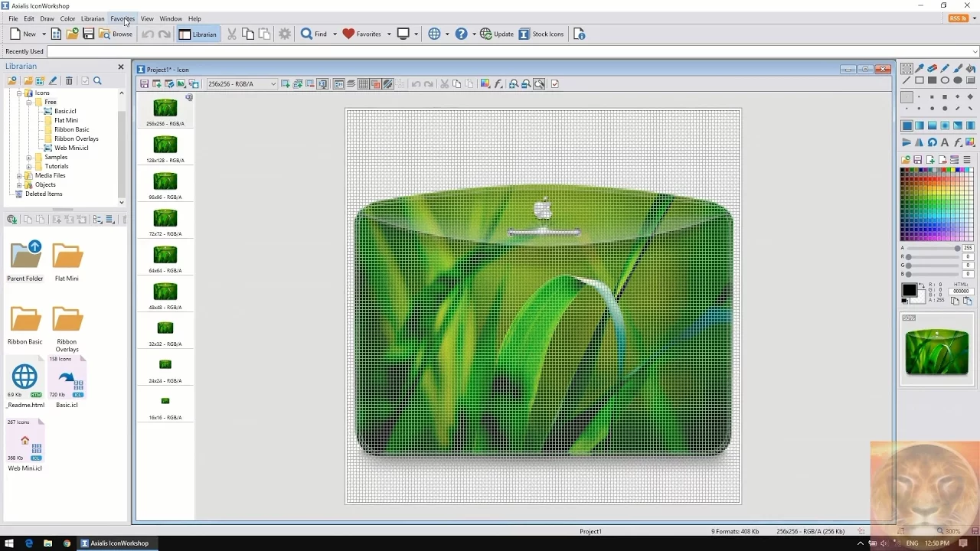The image size is (980, 551).
Task: Save the color palette using floppy icon
Action: coord(918,159)
